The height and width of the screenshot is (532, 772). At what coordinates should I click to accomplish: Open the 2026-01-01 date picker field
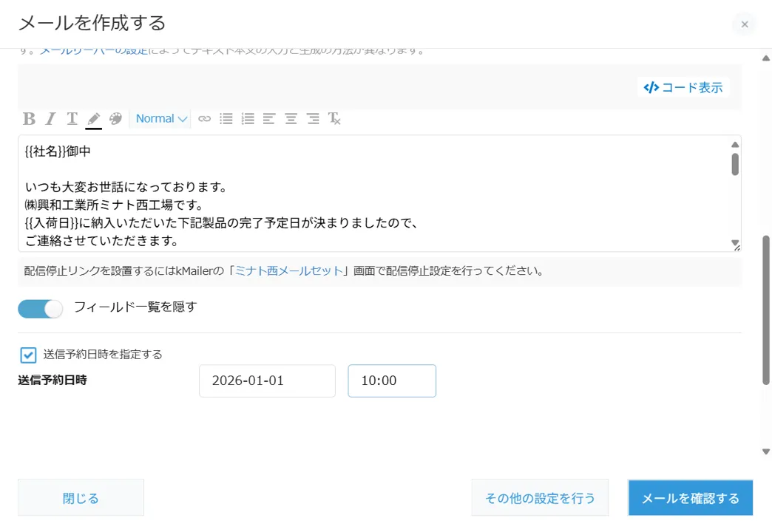(x=267, y=381)
